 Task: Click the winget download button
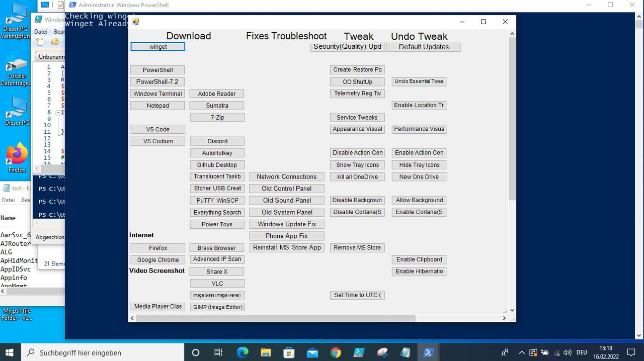[x=158, y=47]
